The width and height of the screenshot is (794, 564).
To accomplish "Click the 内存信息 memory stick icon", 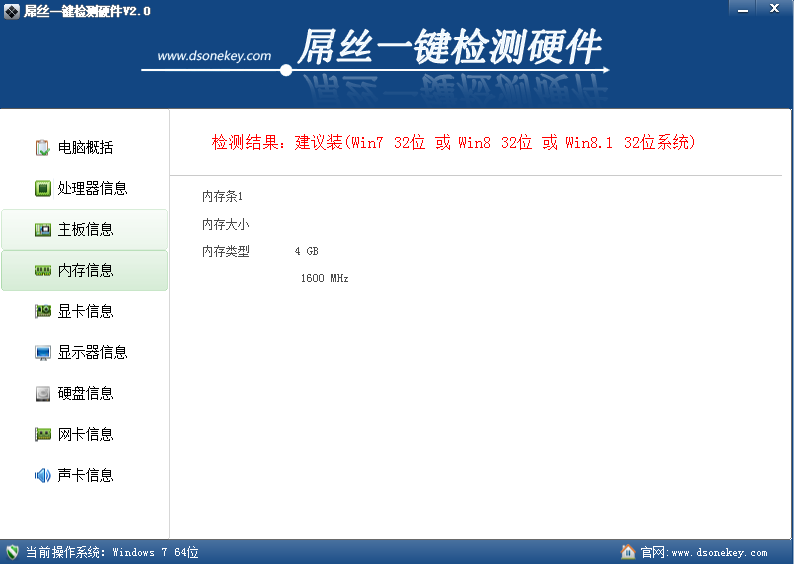I will coord(43,271).
